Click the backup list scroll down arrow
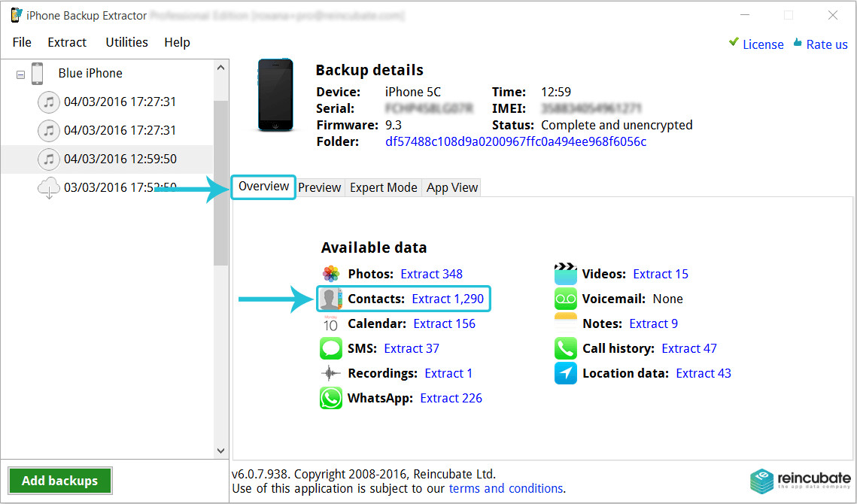 click(x=220, y=451)
